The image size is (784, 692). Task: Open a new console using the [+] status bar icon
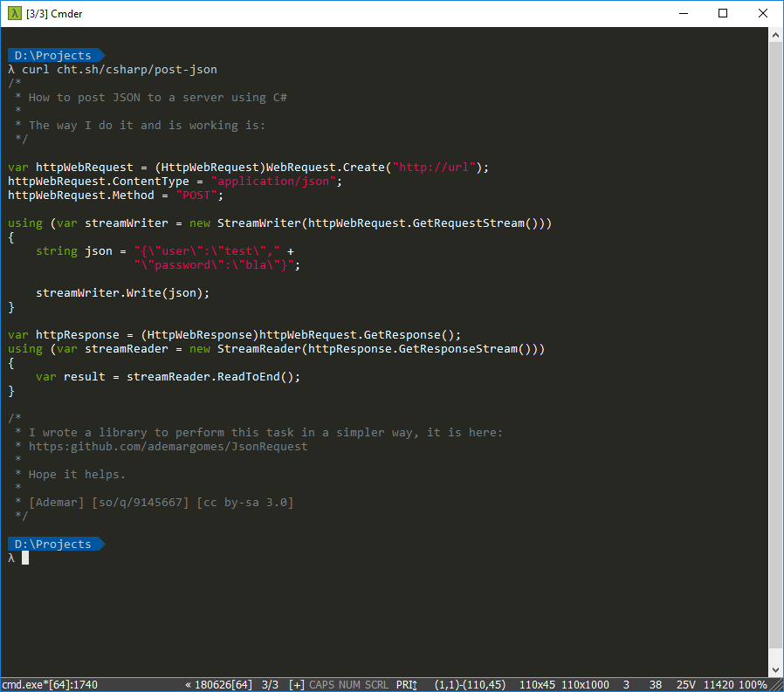pyautogui.click(x=296, y=684)
